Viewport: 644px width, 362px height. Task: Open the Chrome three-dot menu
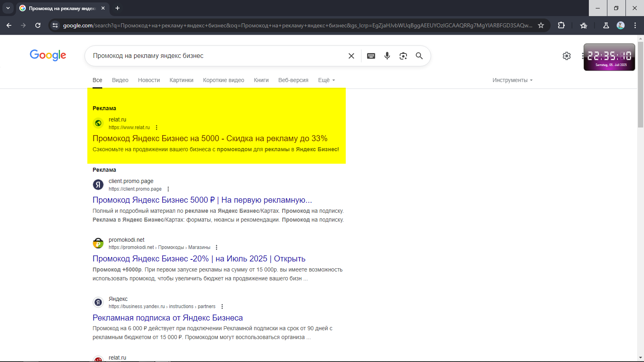[635, 25]
